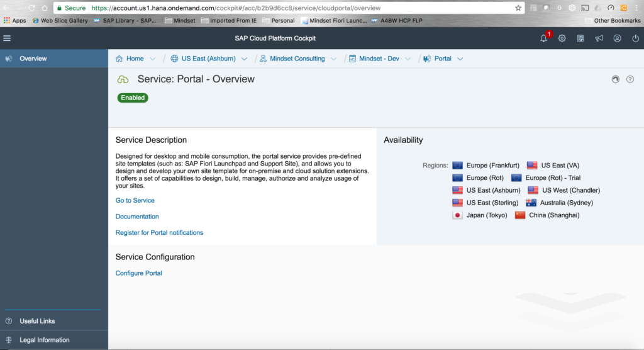The width and height of the screenshot is (644, 350).
Task: Click the green Enabled status badge
Action: pyautogui.click(x=133, y=98)
